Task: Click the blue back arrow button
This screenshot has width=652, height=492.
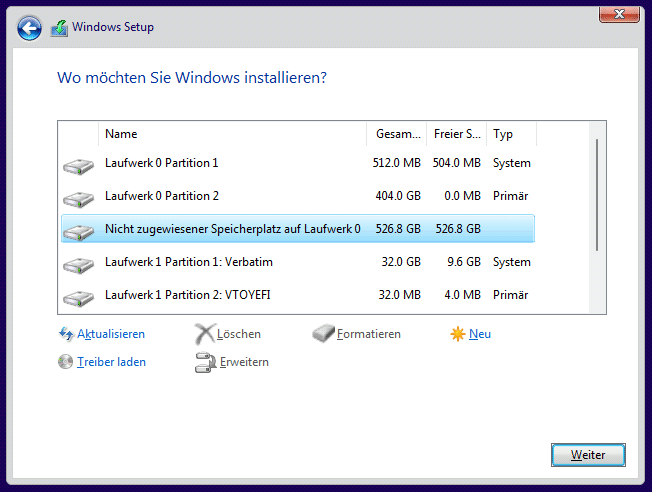Action: click(29, 28)
